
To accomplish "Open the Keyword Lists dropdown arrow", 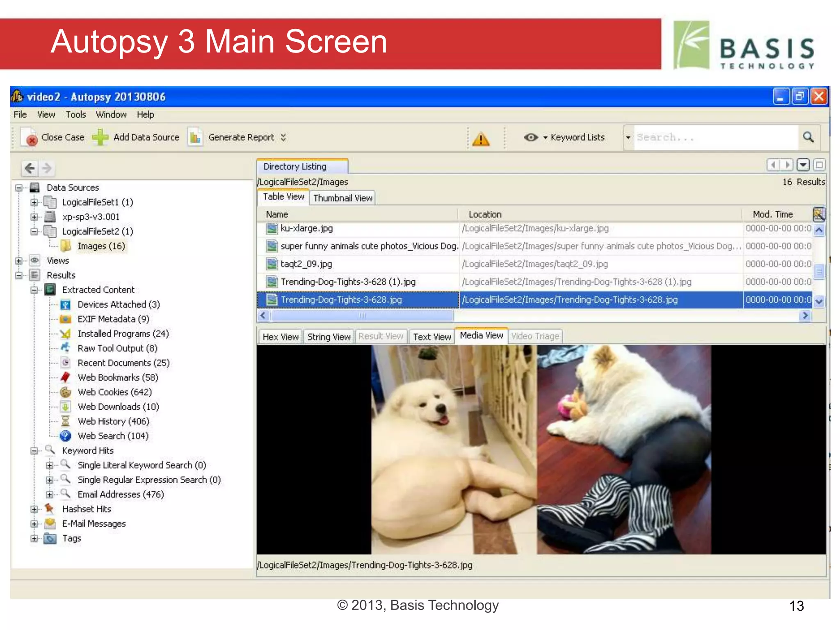I will coord(546,138).
